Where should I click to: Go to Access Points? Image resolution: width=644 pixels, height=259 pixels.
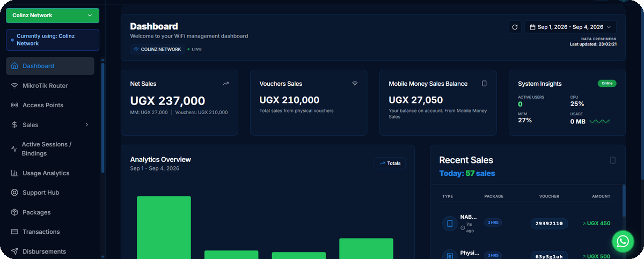50,105
